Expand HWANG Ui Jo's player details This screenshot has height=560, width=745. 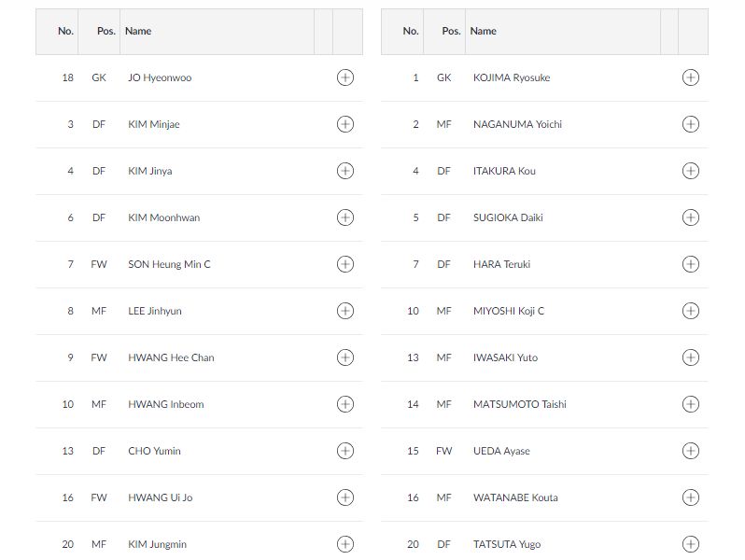point(345,497)
